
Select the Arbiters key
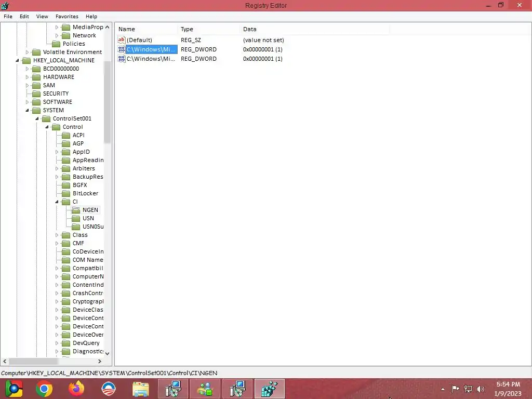pos(84,168)
